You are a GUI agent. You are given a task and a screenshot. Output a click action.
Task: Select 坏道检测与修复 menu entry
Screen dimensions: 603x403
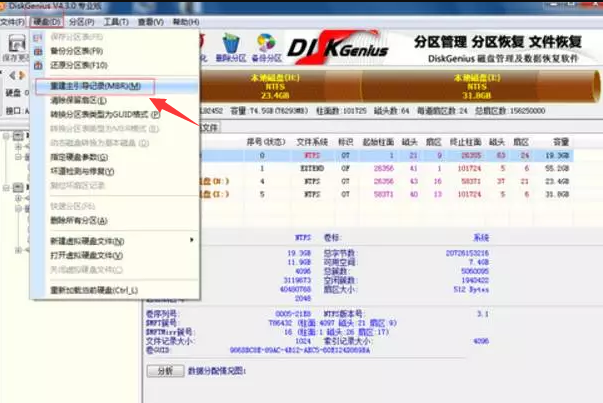80,171
